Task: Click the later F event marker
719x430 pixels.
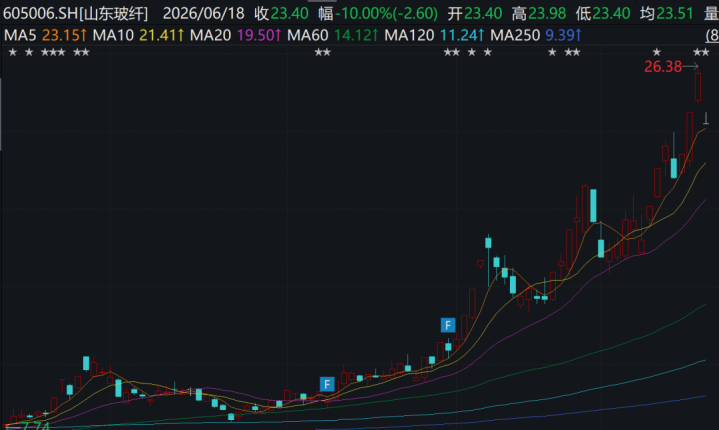Action: pos(448,325)
